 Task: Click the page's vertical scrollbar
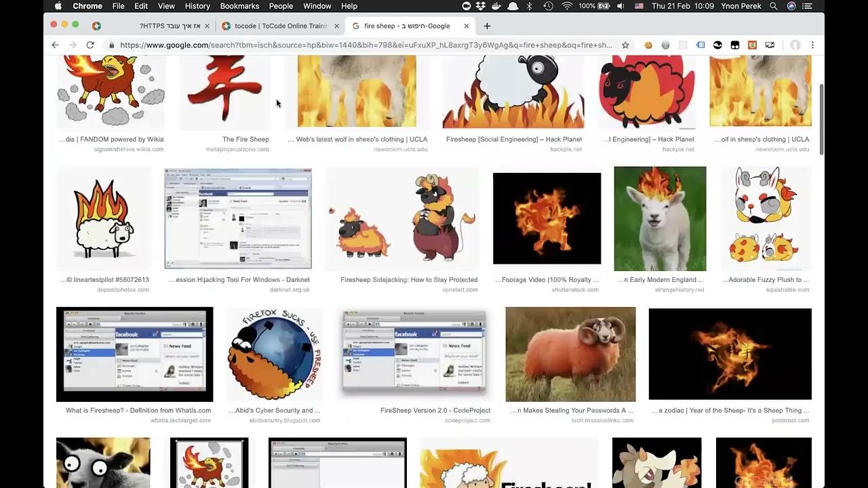click(821, 119)
